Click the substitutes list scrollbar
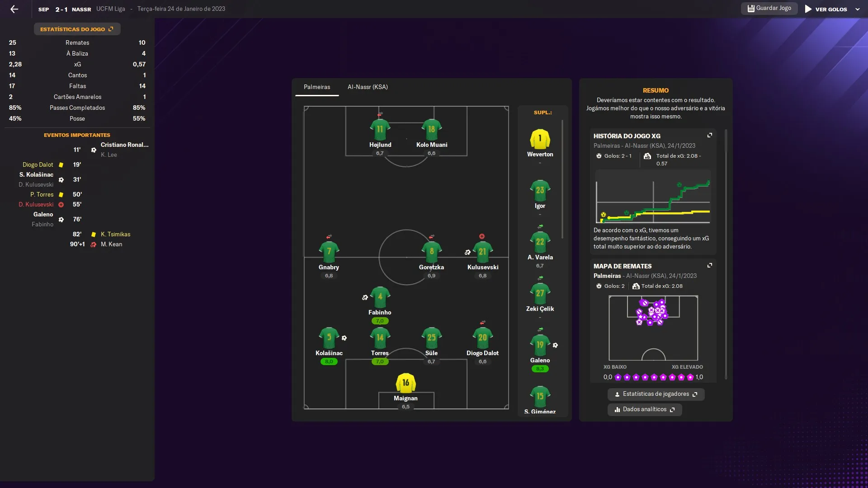The image size is (868, 488). pos(562,179)
